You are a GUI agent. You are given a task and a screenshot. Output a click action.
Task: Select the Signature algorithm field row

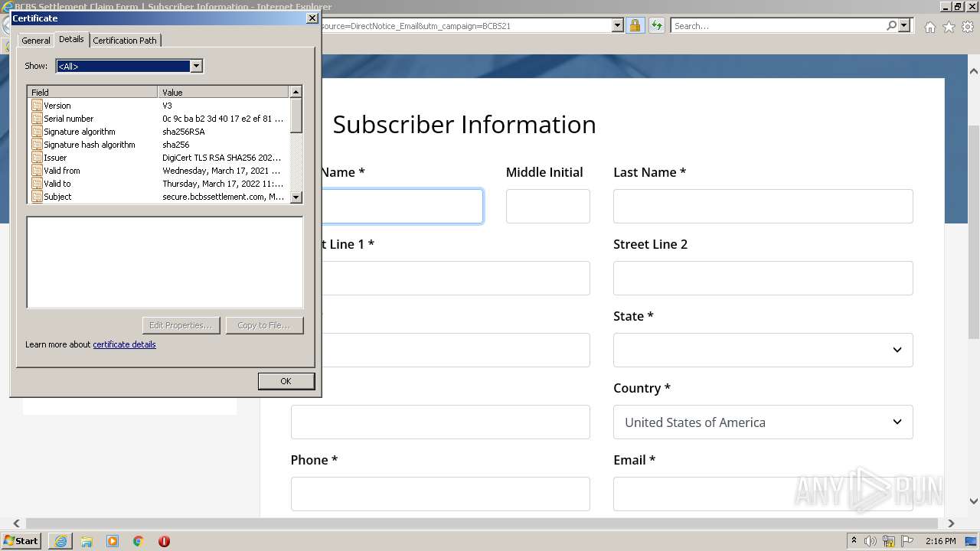click(158, 132)
